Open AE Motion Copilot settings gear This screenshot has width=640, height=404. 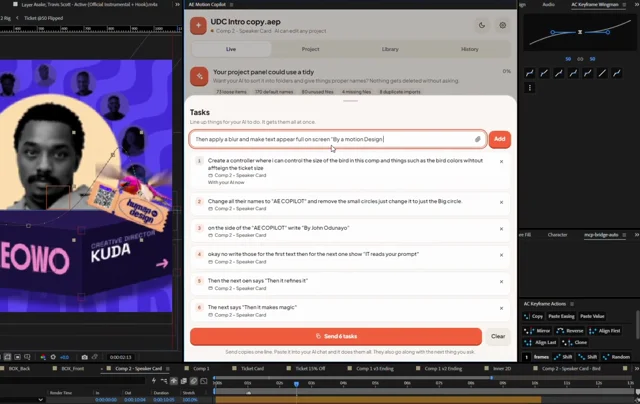point(502,25)
